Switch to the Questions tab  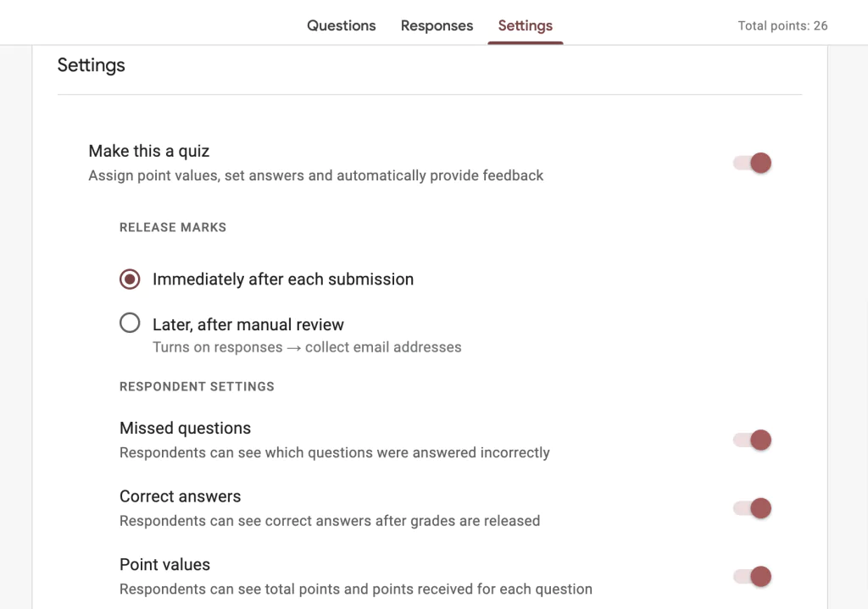[341, 25]
